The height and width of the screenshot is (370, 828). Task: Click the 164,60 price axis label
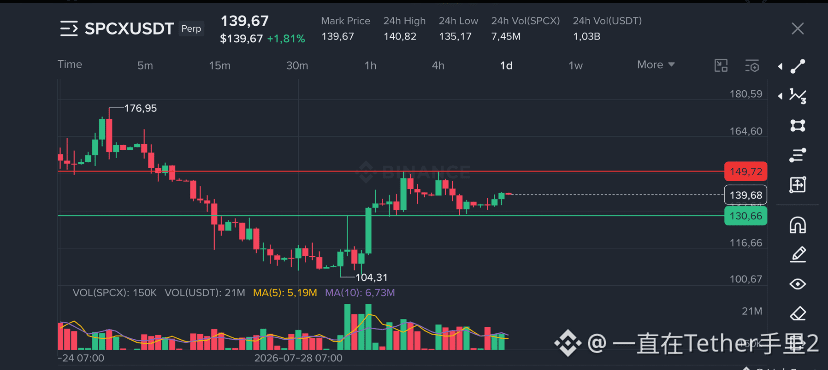coord(746,131)
